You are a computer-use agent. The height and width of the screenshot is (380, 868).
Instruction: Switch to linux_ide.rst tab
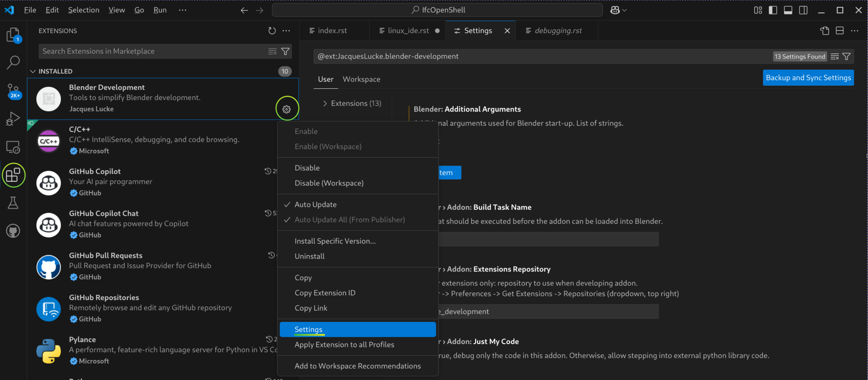point(408,31)
